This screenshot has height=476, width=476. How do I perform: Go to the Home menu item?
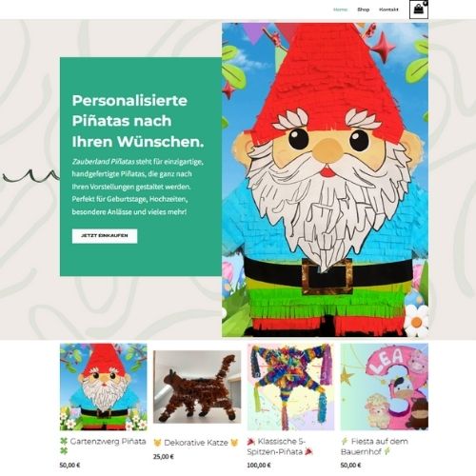(x=340, y=10)
